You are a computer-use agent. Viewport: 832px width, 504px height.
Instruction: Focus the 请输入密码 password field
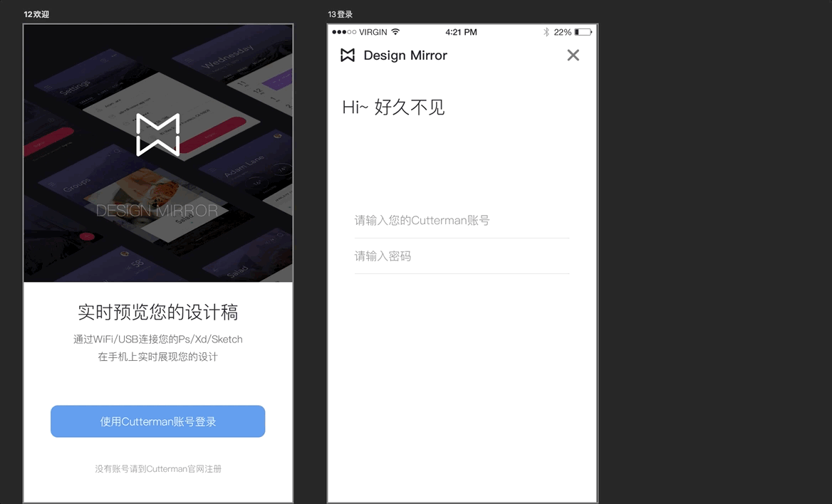click(x=462, y=256)
